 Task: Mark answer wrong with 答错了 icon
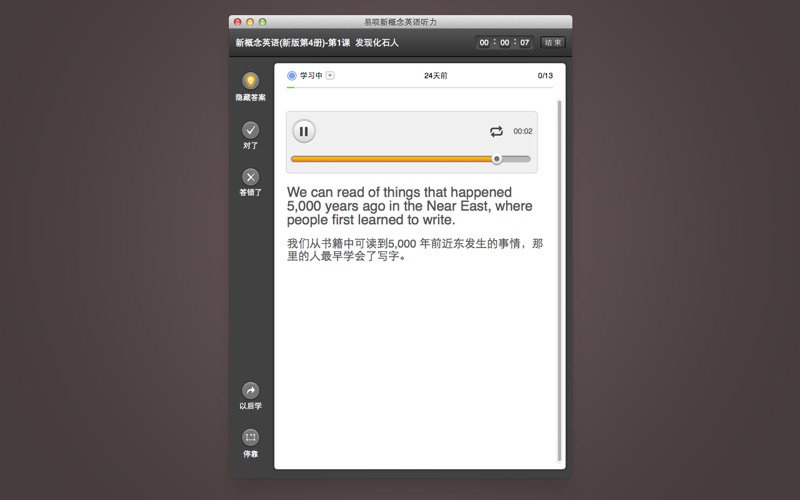click(250, 177)
